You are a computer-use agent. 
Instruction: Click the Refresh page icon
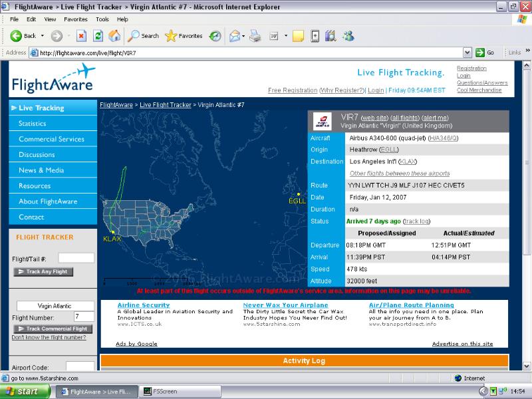point(98,36)
